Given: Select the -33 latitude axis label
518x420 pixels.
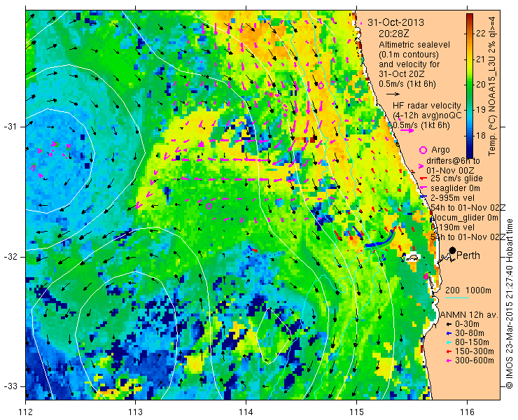Looking at the screenshot, I should tap(12, 386).
